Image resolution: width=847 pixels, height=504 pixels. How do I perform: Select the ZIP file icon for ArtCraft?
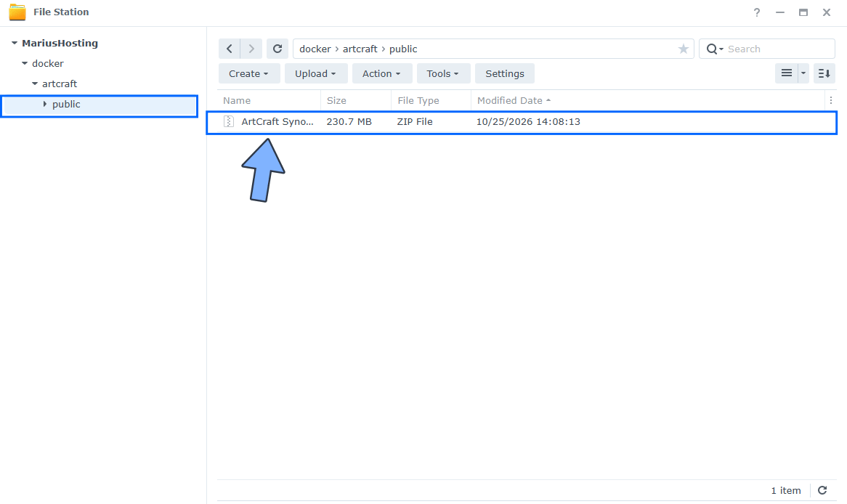229,121
